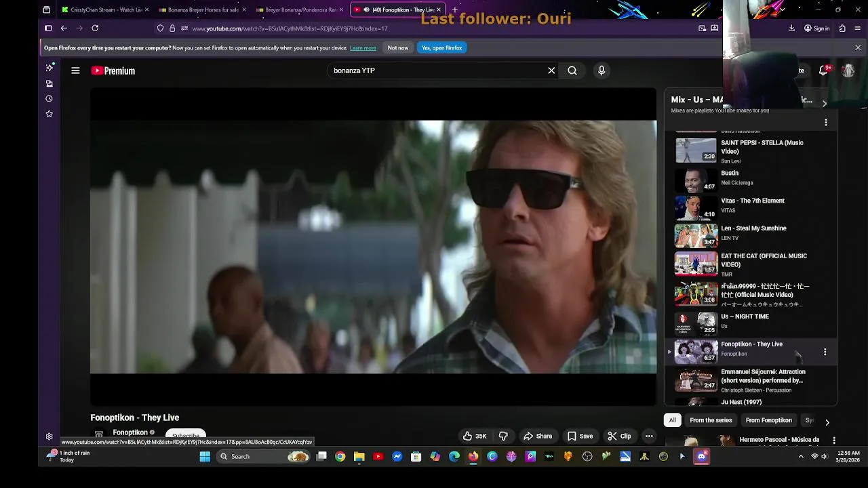The image size is (868, 488).
Task: Open the YouTube account avatar menu
Action: coord(848,70)
